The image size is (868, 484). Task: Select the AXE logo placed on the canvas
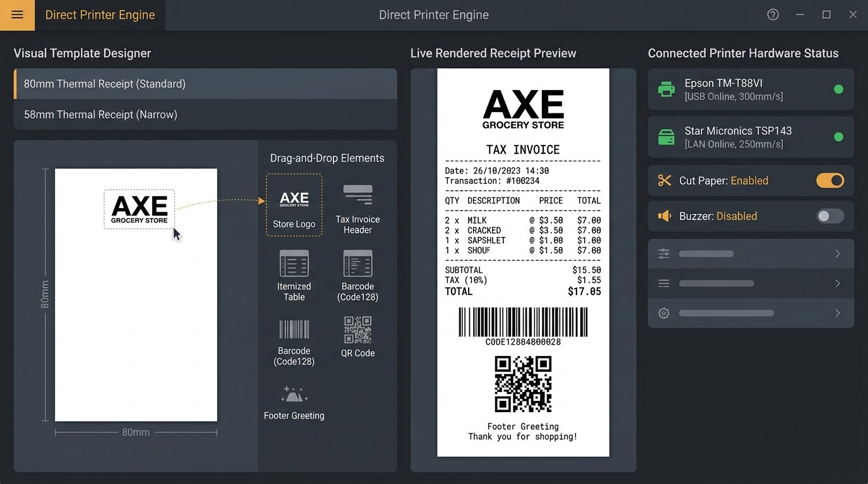point(139,209)
